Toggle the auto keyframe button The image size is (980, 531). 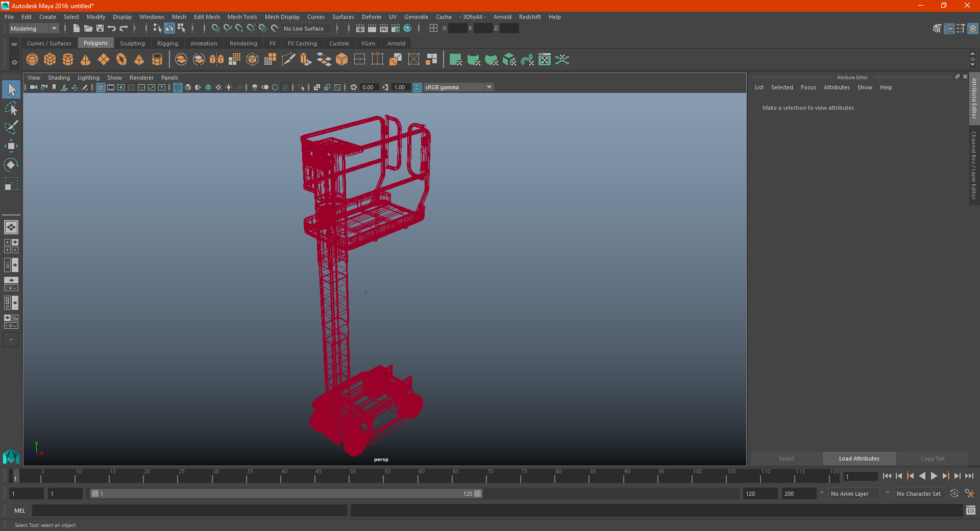tap(954, 494)
